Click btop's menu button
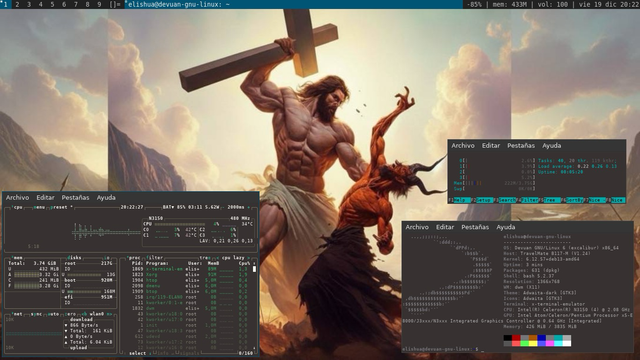The image size is (640, 360). (x=39, y=207)
